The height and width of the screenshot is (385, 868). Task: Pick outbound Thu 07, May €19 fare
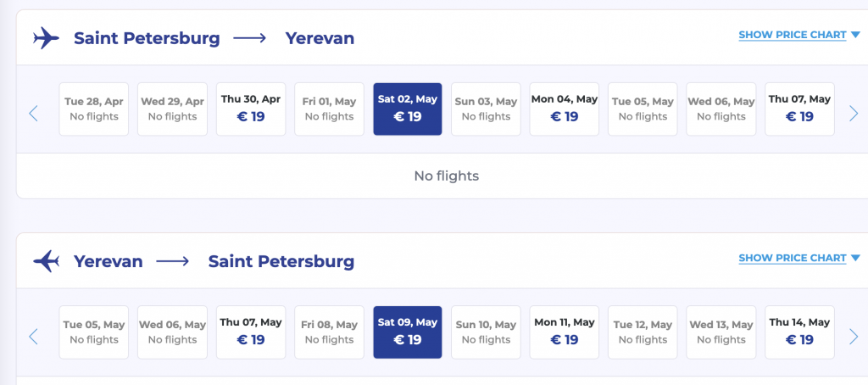(799, 109)
